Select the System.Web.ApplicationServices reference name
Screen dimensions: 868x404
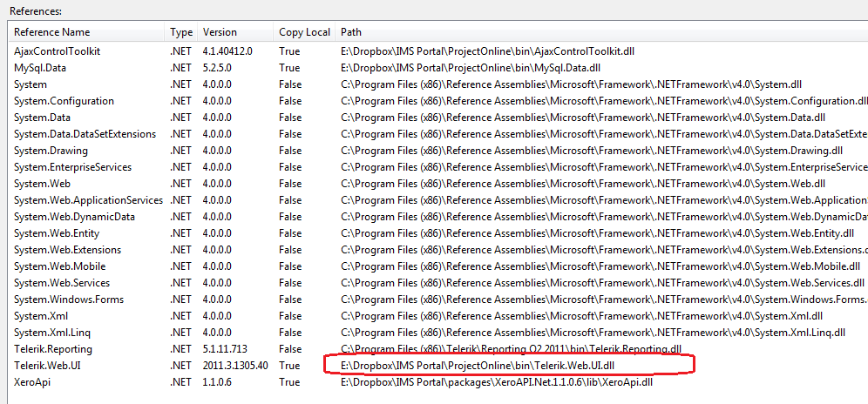88,200
